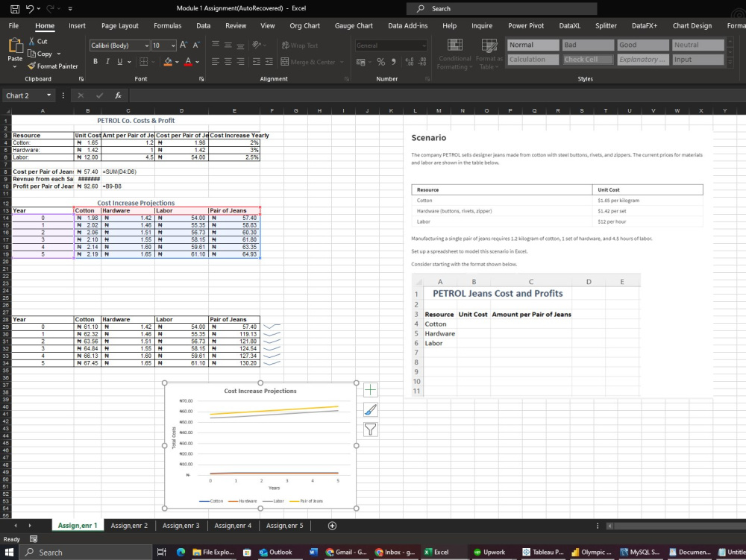This screenshot has height=560, width=746.
Task: Click the Save icon in title bar
Action: [15, 8]
